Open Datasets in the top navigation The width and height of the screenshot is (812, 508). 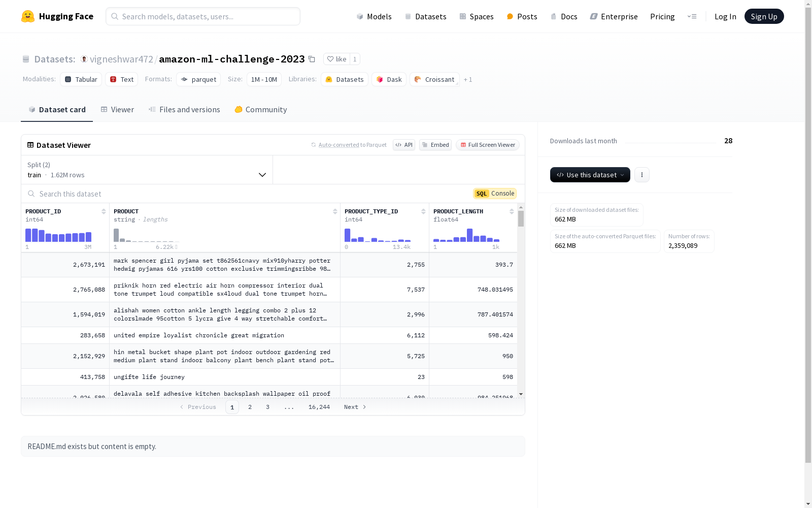tap(425, 16)
